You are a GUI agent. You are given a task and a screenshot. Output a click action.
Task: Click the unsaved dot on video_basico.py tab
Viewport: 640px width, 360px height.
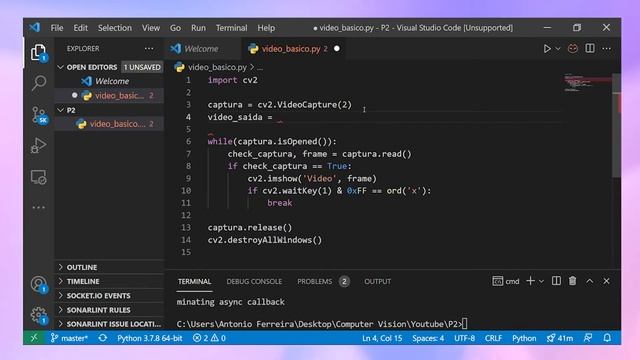click(337, 48)
